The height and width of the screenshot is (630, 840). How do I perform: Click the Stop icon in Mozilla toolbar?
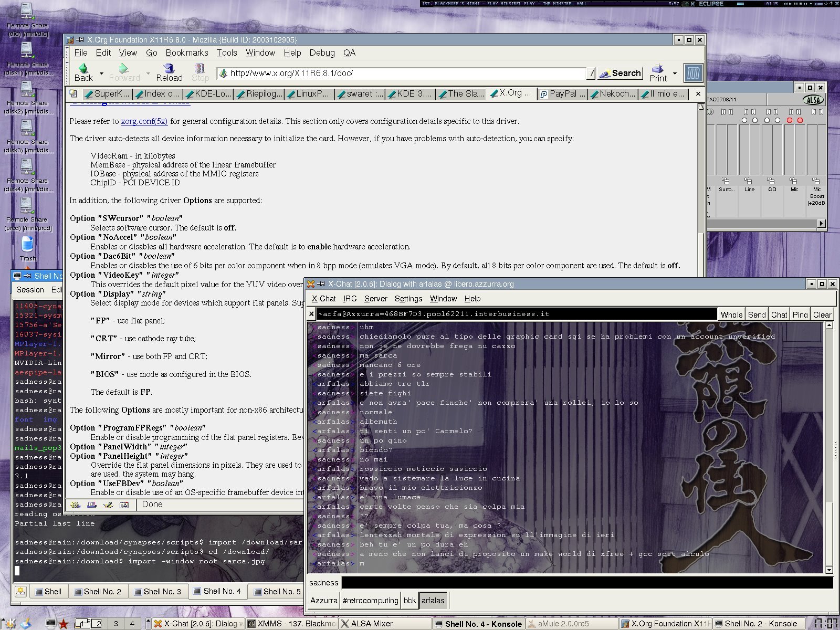[x=199, y=68]
